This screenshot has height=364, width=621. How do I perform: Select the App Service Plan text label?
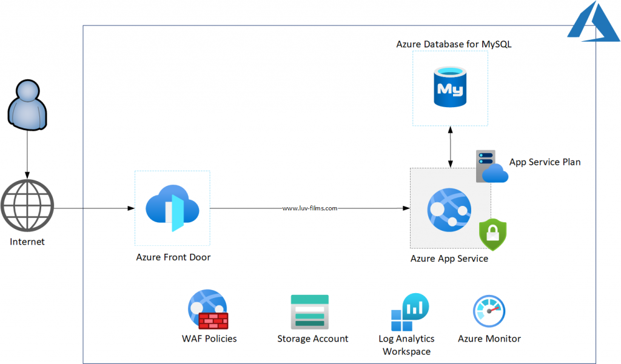point(545,162)
